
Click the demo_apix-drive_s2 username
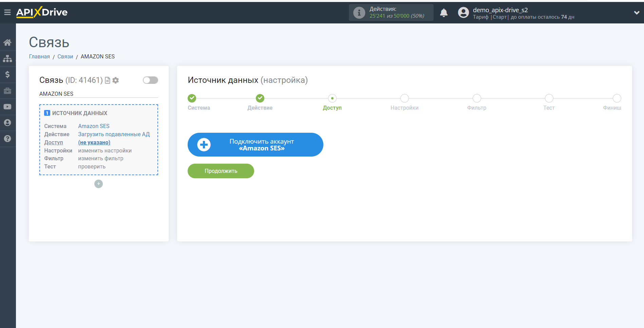(500, 10)
